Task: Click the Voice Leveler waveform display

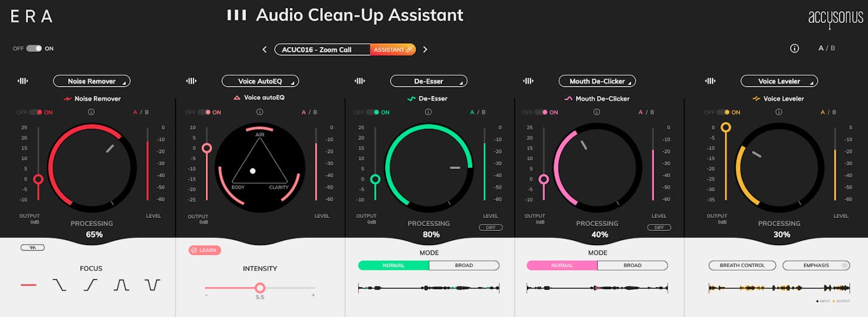Action: pos(779,288)
